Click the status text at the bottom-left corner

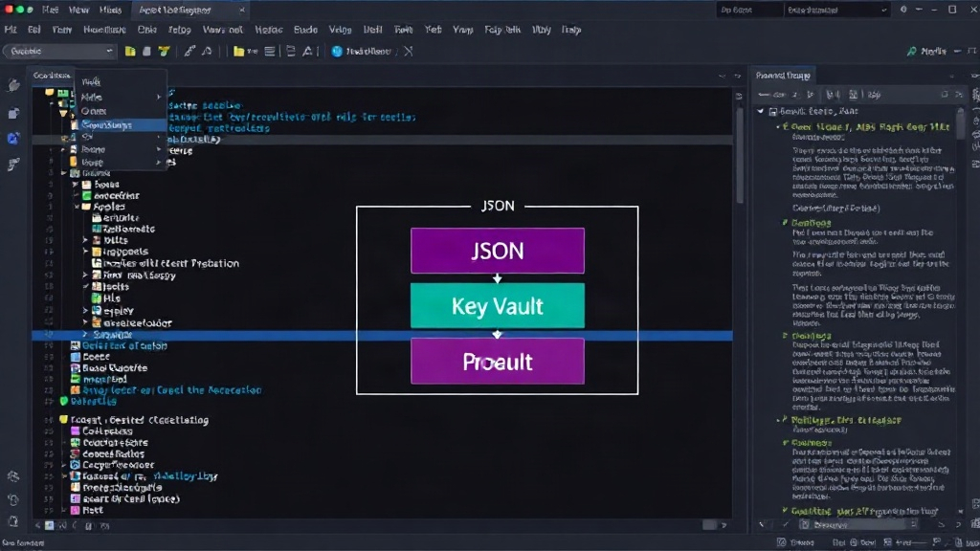coord(23,543)
